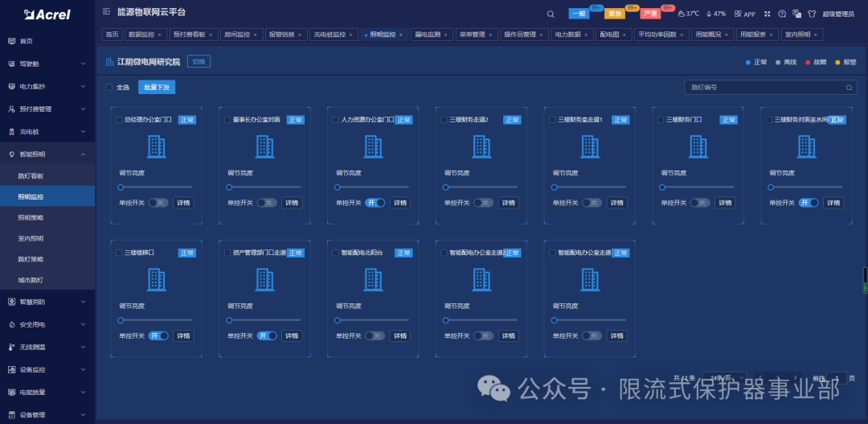
Task: Open 详情 for 董事长办公室对面
Action: (x=292, y=203)
